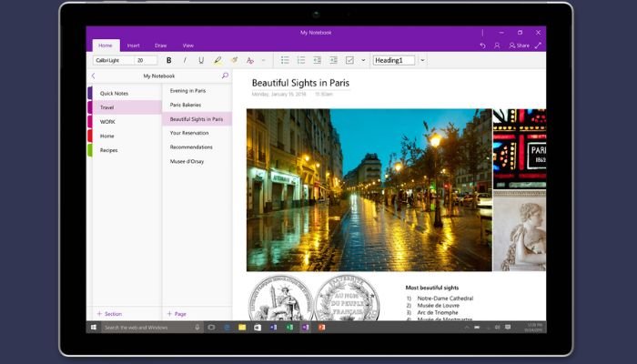Image resolution: width=637 pixels, height=364 pixels.
Task: Open the Recommendations page
Action: (x=197, y=147)
